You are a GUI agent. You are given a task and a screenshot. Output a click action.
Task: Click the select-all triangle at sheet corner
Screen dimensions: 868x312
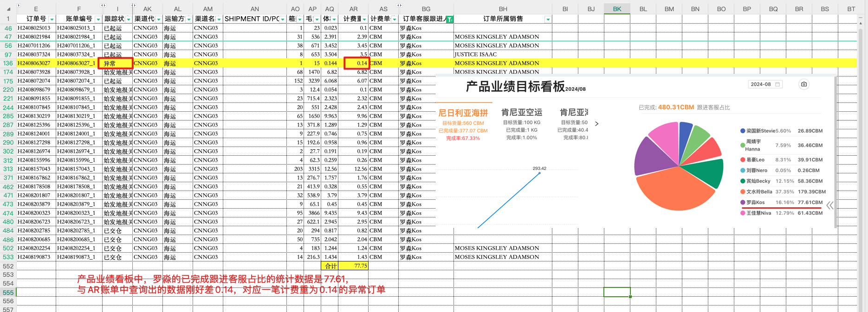pos(8,9)
